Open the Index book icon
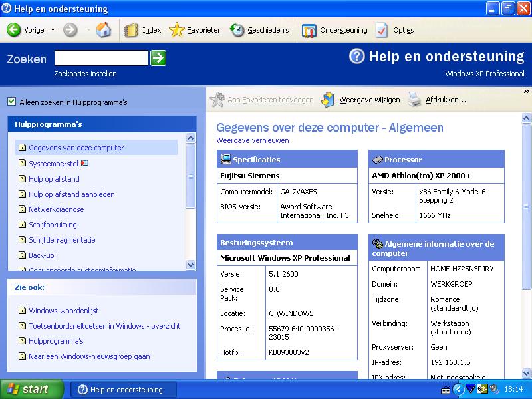 [132, 30]
